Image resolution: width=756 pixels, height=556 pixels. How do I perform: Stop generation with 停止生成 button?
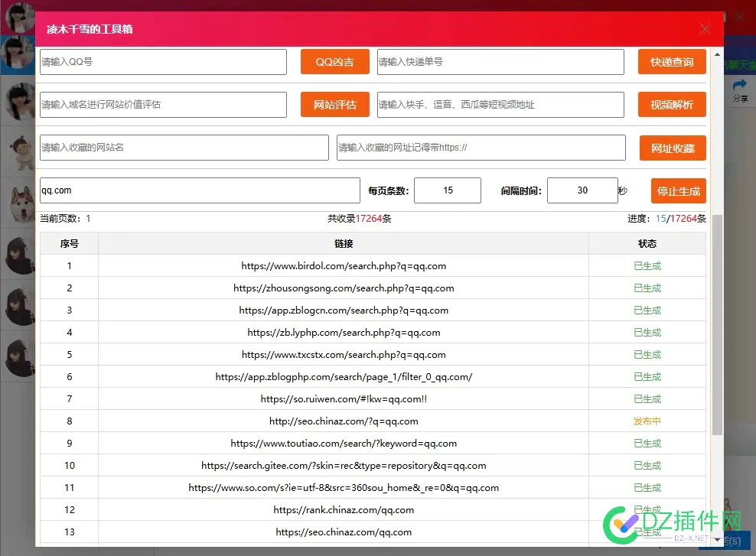(679, 191)
